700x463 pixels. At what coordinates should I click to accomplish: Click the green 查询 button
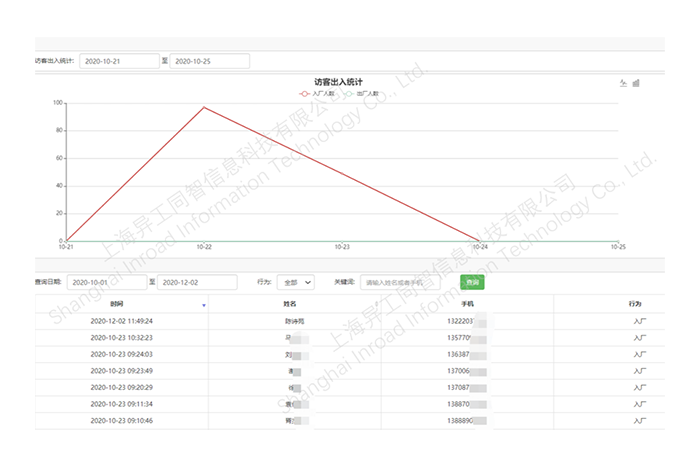[x=472, y=283]
